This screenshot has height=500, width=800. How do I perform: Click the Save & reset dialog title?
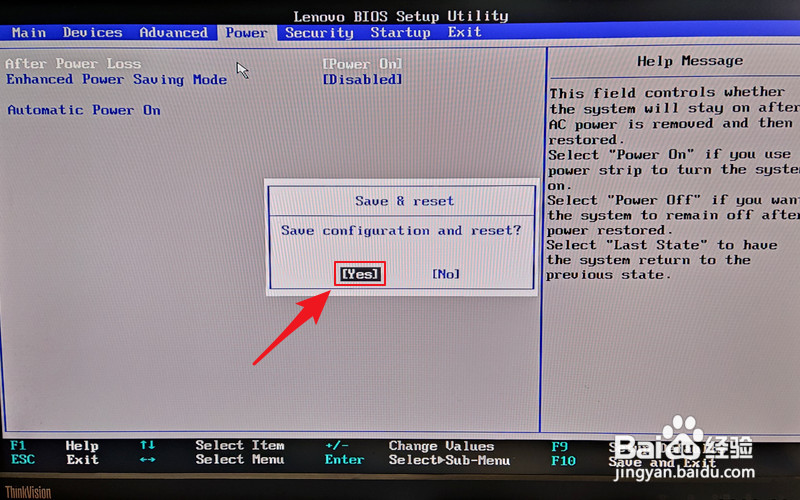[404, 201]
